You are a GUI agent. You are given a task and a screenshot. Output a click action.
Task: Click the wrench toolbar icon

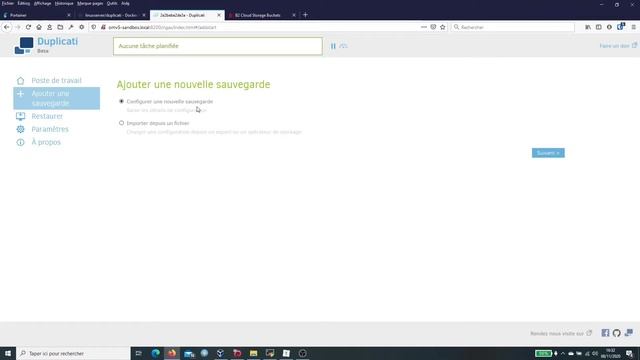[x=71, y=27]
